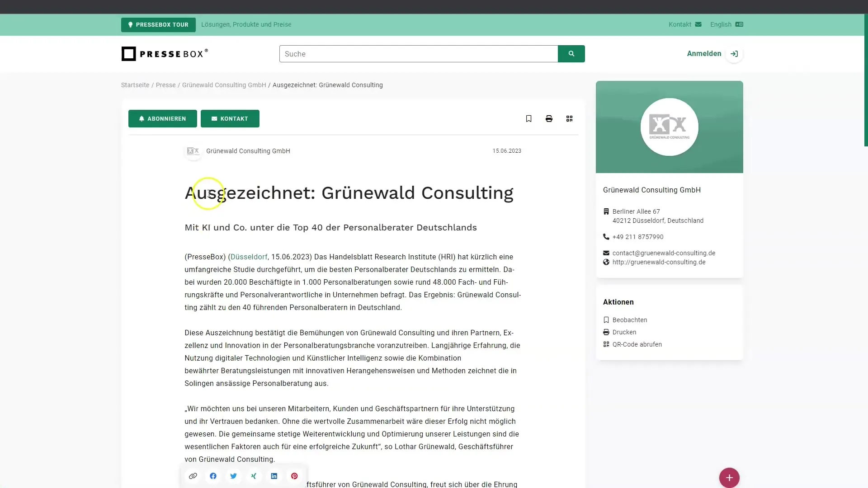This screenshot has width=868, height=488.
Task: Open the Lösungen, Produkte und Preise dropdown
Action: [245, 24]
